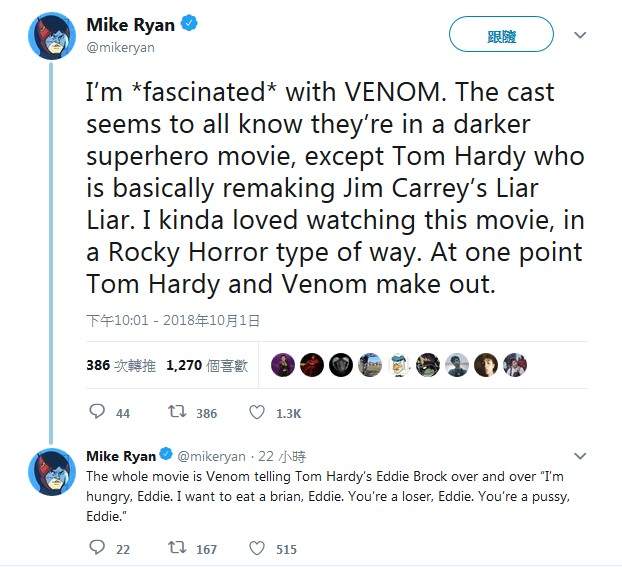
Task: Click reply icon on the second tweet
Action: click(x=97, y=548)
